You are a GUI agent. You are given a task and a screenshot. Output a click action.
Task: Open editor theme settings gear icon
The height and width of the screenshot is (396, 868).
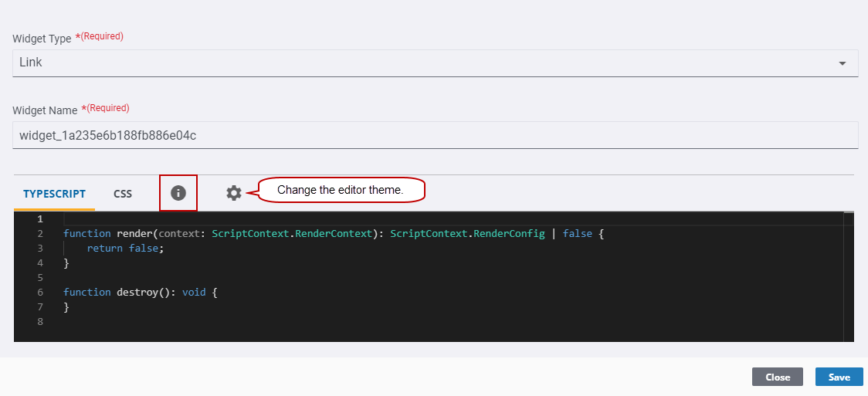pos(234,193)
